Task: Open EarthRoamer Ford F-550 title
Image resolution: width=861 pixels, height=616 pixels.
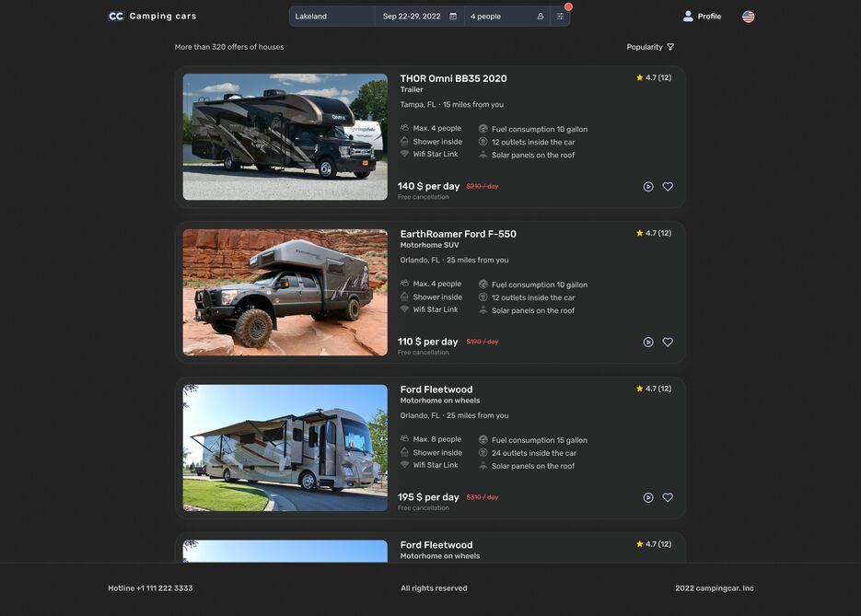Action: point(458,234)
